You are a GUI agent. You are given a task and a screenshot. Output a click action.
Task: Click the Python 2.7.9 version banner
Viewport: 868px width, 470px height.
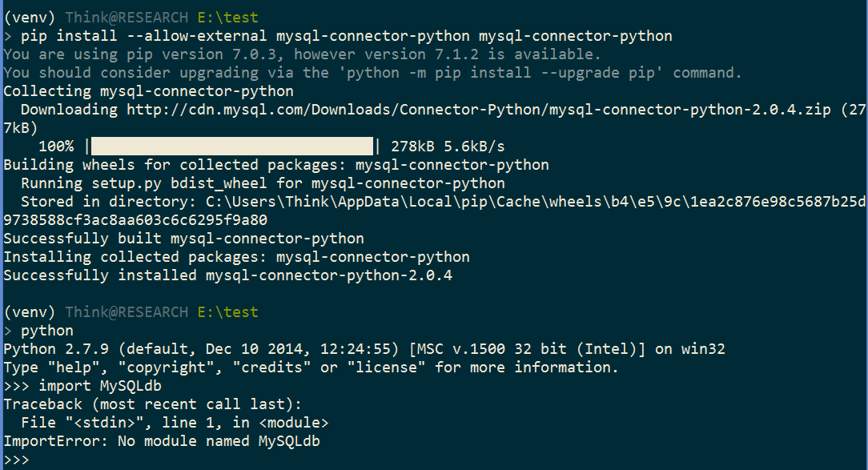(364, 349)
